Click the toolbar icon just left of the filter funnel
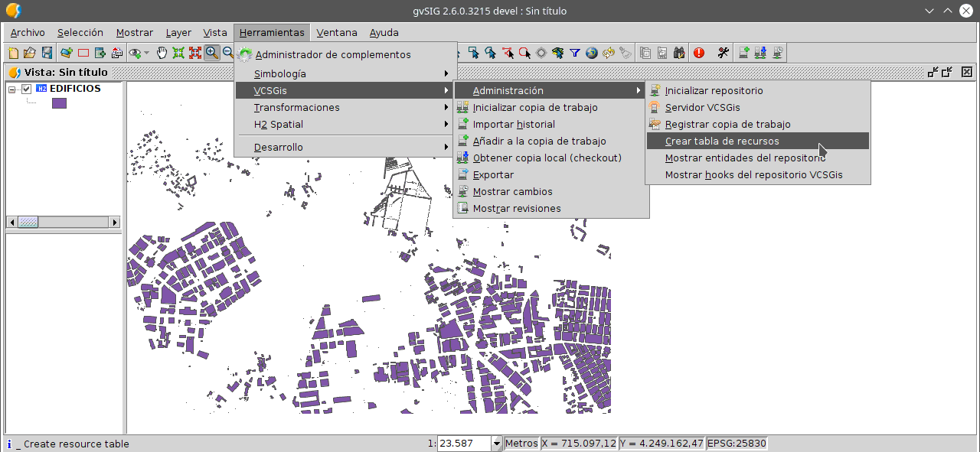This screenshot has height=452, width=980. [x=558, y=53]
